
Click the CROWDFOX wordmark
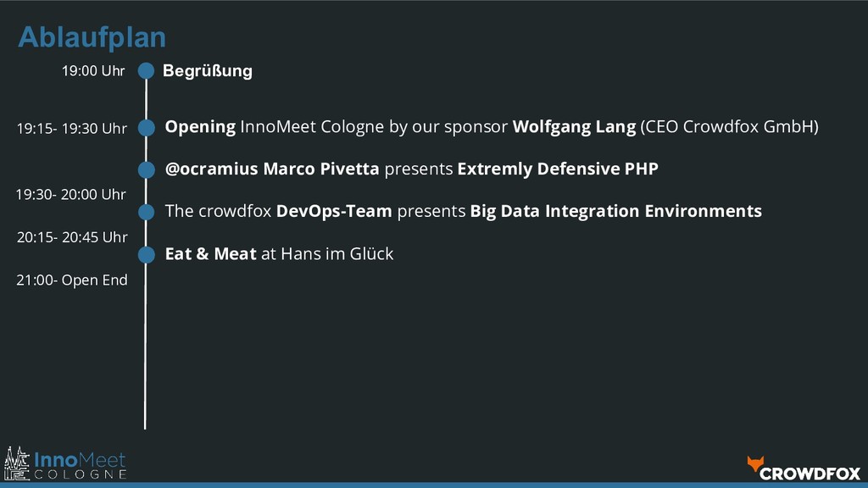click(x=810, y=473)
